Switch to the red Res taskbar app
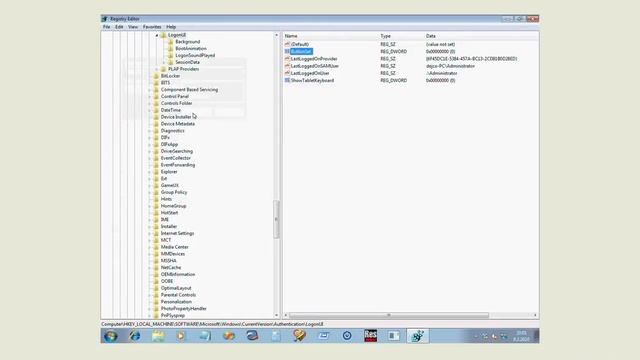This screenshot has height=360, width=640. point(370,336)
